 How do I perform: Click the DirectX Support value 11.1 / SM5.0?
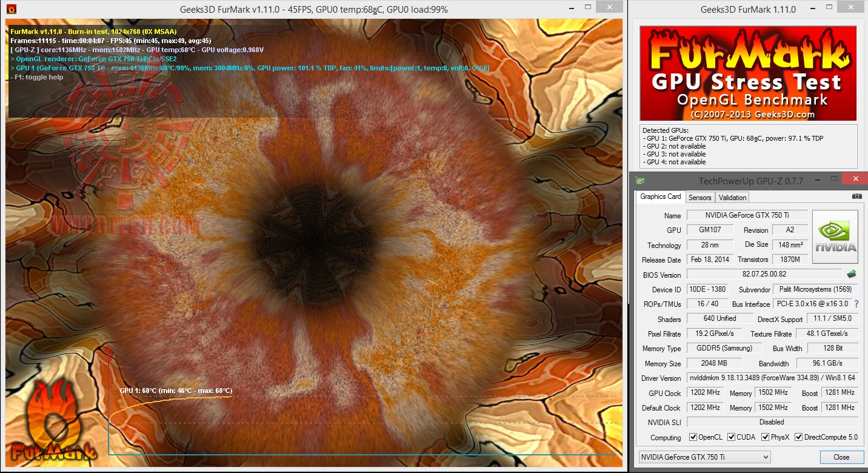coord(832,319)
